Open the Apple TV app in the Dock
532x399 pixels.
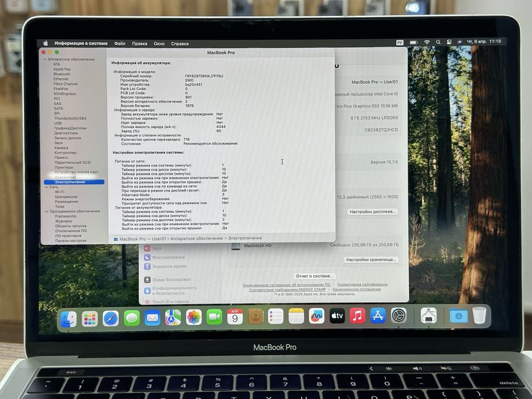click(x=337, y=316)
